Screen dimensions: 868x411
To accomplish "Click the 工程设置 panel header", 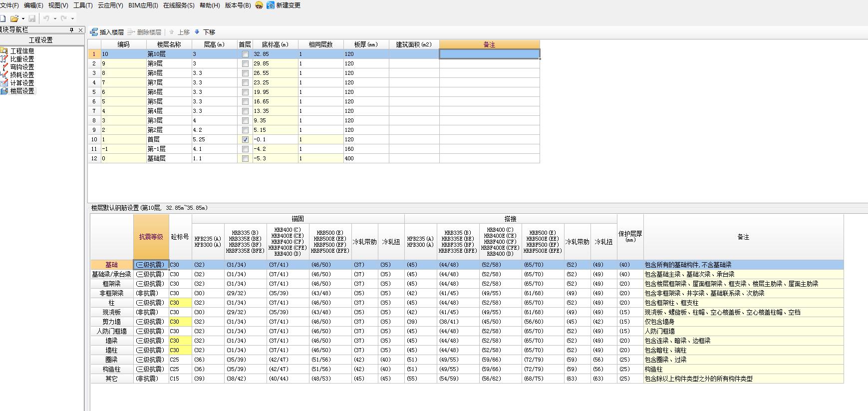I will pyautogui.click(x=41, y=40).
